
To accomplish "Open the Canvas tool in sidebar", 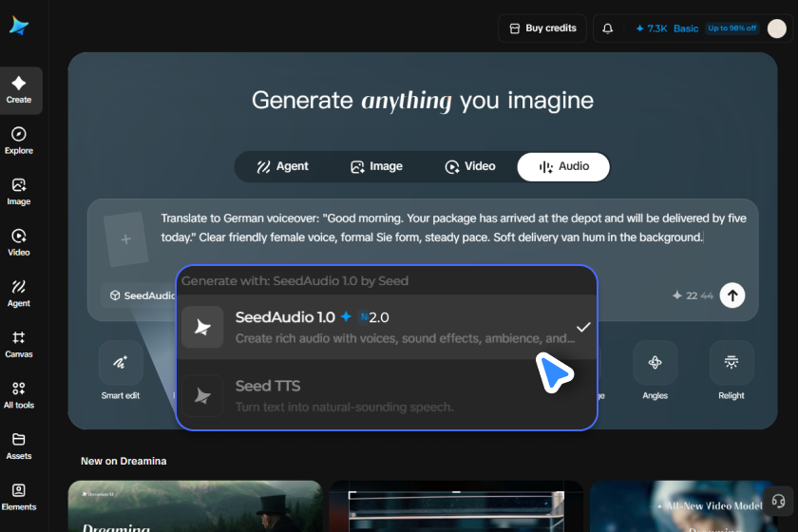I will (19, 345).
